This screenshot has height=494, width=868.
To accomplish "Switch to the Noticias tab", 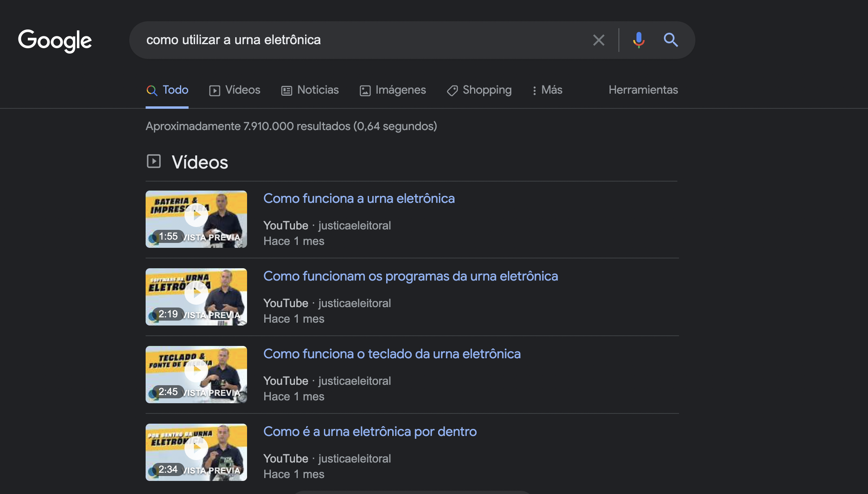I will point(310,90).
